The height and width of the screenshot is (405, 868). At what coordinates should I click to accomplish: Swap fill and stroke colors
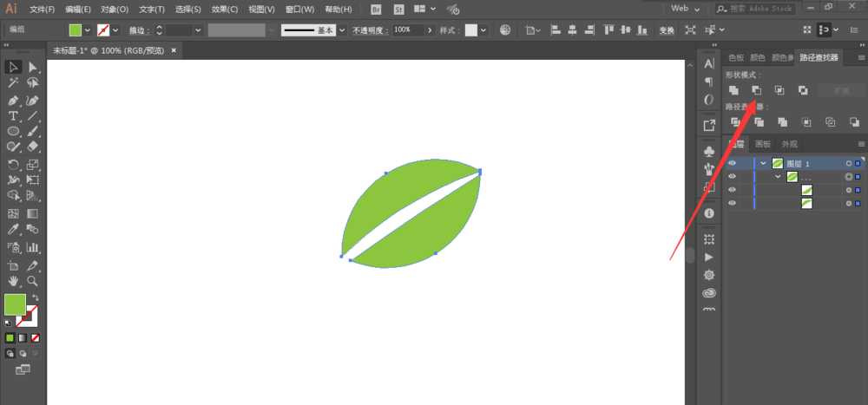[36, 297]
